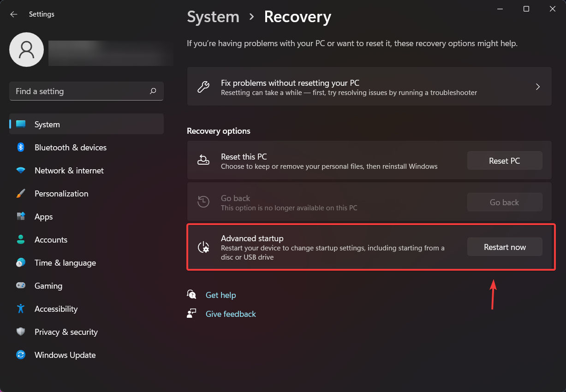Image resolution: width=566 pixels, height=392 pixels.
Task: Go to Accounts settings
Action: point(51,240)
